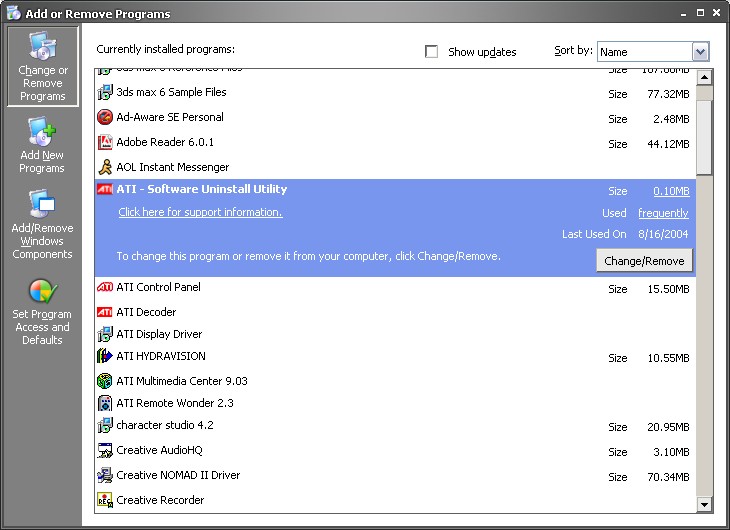Image resolution: width=730 pixels, height=530 pixels.
Task: Select the ATI Decoder entry
Action: coord(395,312)
